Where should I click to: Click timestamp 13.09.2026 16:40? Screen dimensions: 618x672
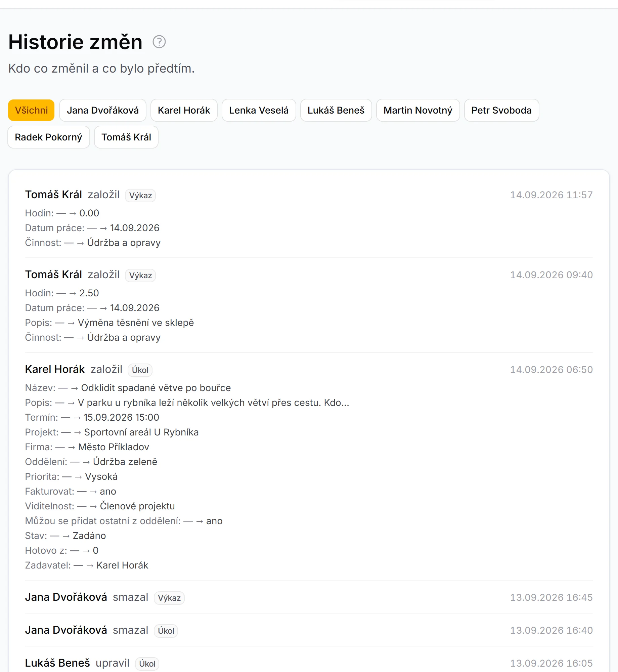(x=551, y=630)
